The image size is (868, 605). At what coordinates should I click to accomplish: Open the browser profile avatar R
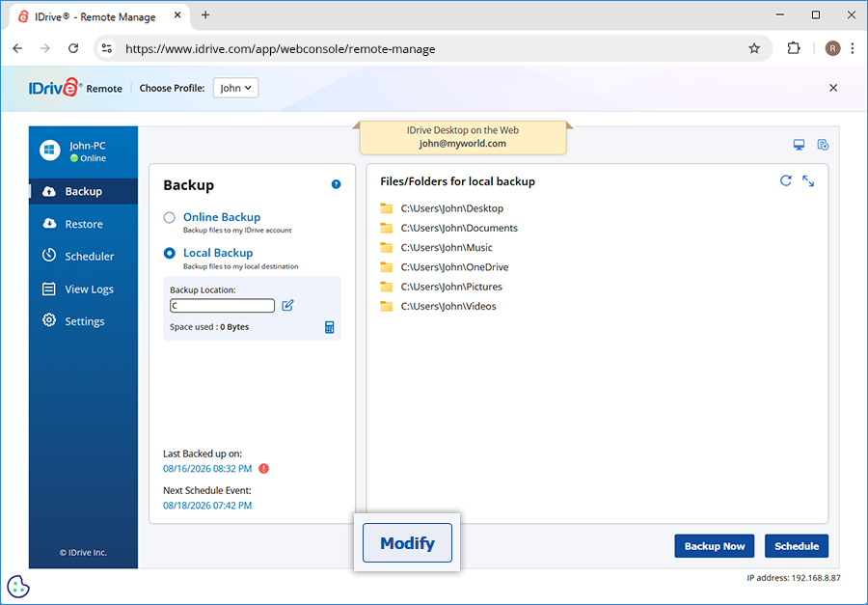832,49
